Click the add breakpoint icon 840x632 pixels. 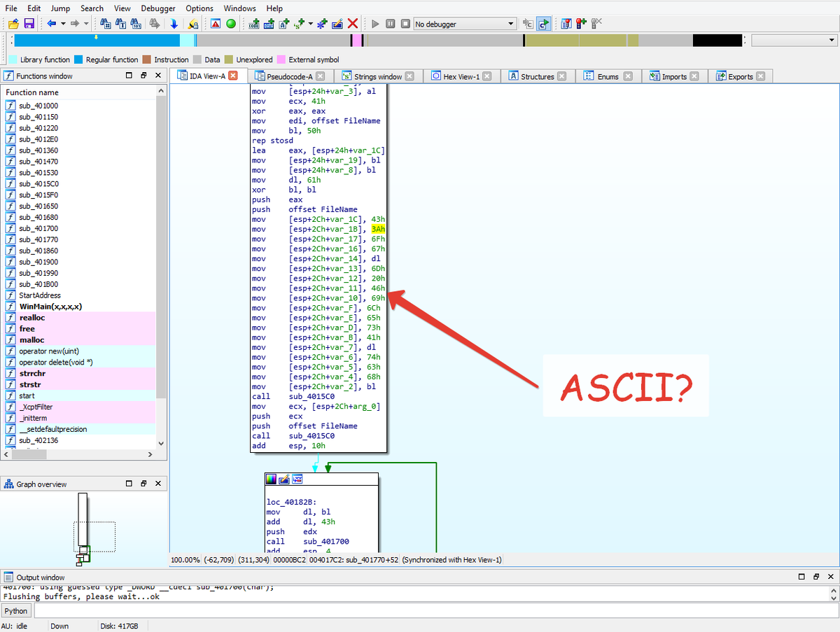(581, 24)
